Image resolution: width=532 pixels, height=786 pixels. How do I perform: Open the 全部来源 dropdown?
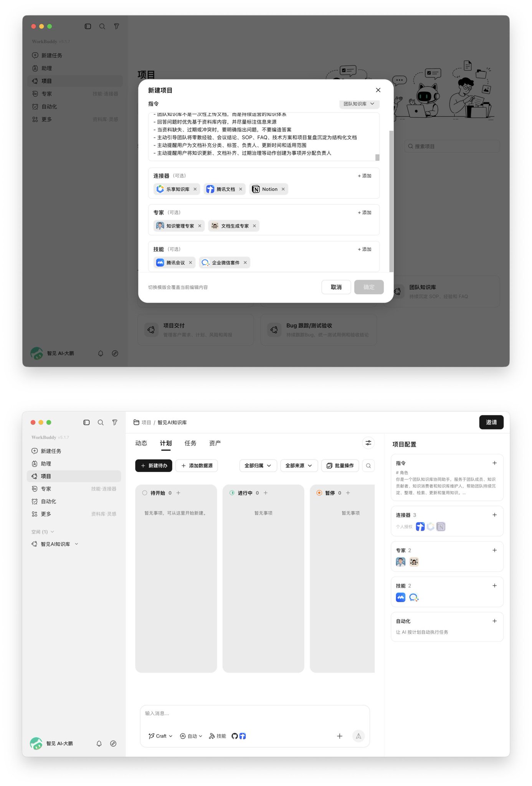pos(299,466)
